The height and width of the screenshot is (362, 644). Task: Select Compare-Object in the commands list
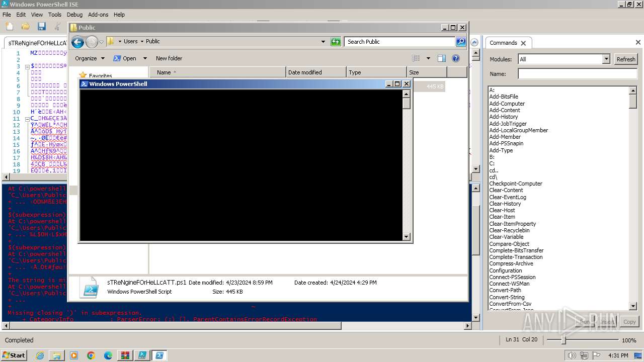click(509, 244)
